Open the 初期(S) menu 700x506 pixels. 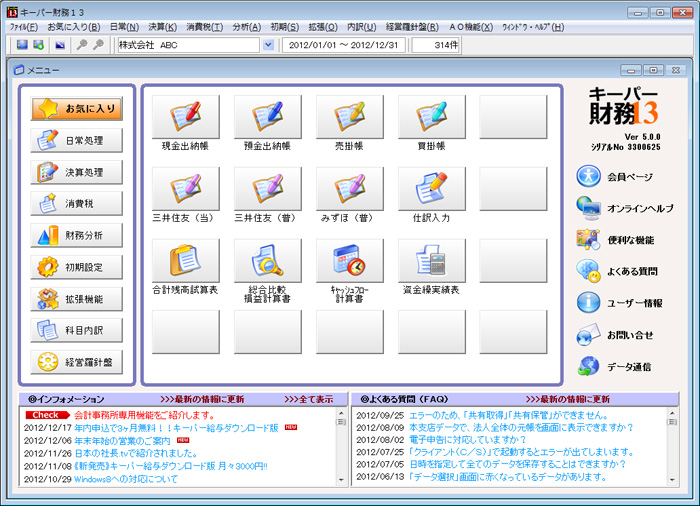pos(284,27)
